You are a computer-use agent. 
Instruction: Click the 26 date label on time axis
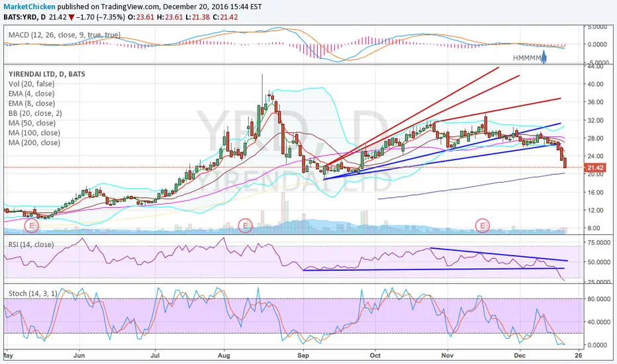578,355
